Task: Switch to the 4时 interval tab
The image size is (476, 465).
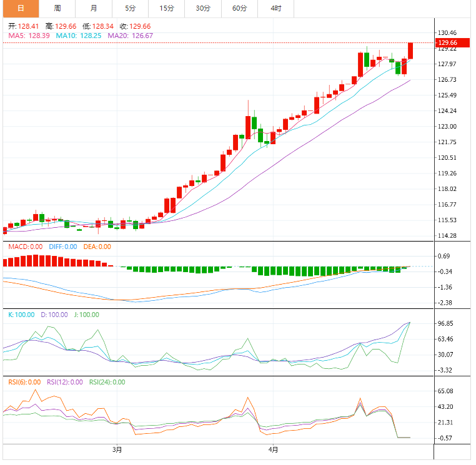Action: [275, 9]
